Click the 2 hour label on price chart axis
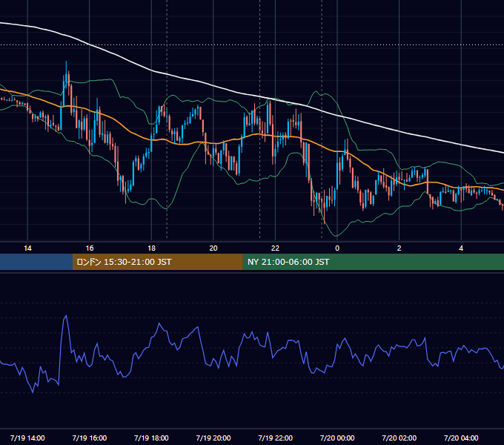The height and width of the screenshot is (445, 504). tap(399, 248)
